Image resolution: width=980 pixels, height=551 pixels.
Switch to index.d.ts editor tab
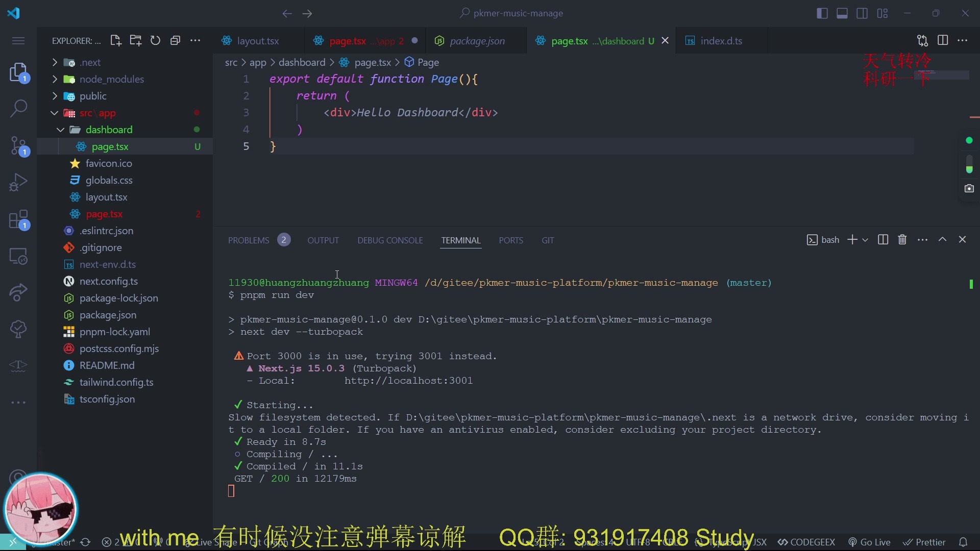click(x=721, y=41)
